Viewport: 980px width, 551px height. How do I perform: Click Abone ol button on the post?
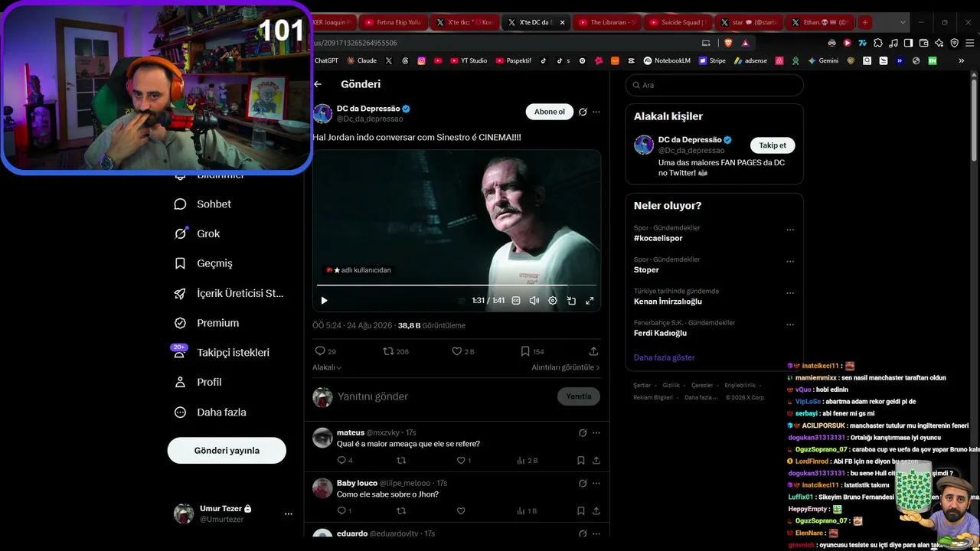550,112
